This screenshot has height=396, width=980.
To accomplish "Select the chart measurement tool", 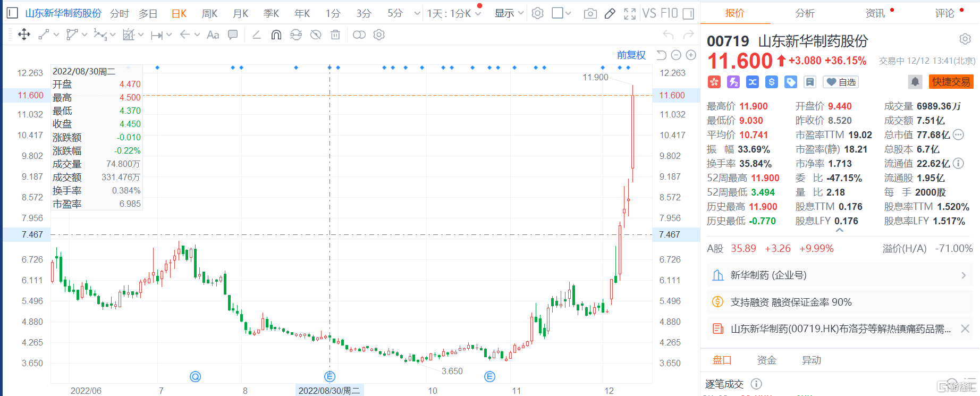I will [128, 35].
